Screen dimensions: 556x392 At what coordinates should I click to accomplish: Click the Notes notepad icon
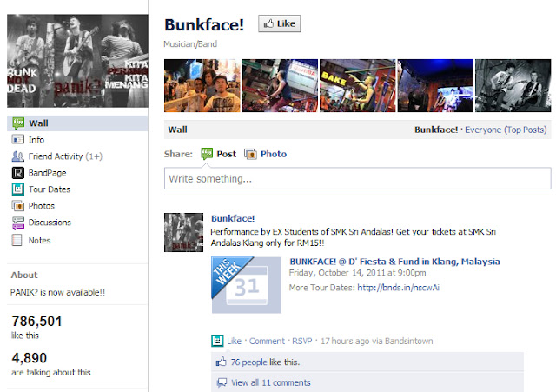tap(17, 240)
